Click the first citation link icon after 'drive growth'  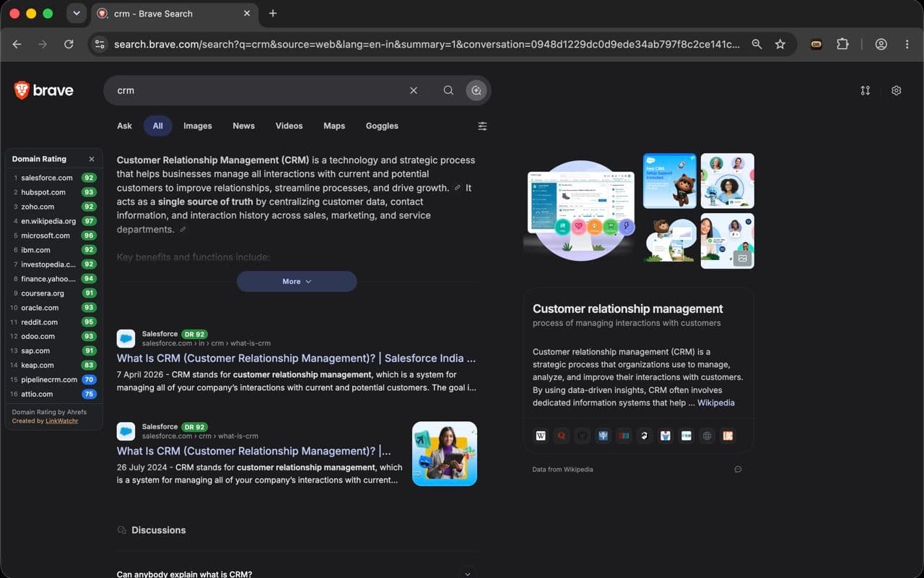coord(458,188)
